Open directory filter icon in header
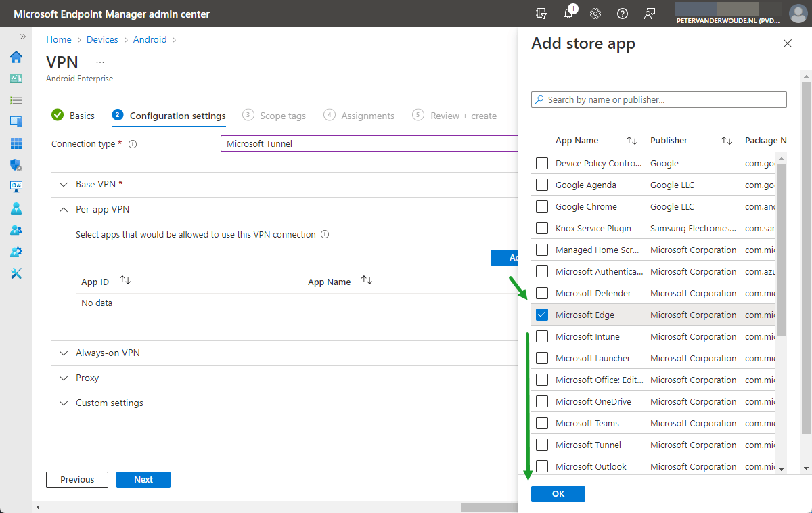Image resolution: width=812 pixels, height=513 pixels. coord(541,14)
